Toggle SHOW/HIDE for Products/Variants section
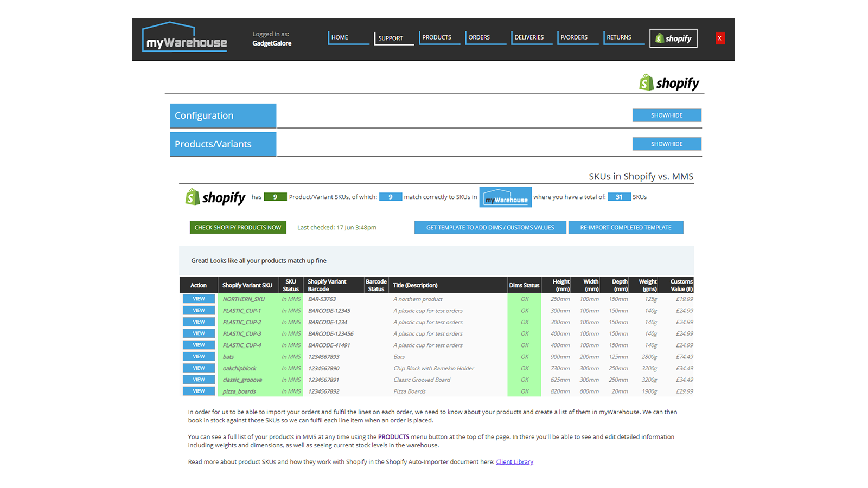 click(x=667, y=144)
